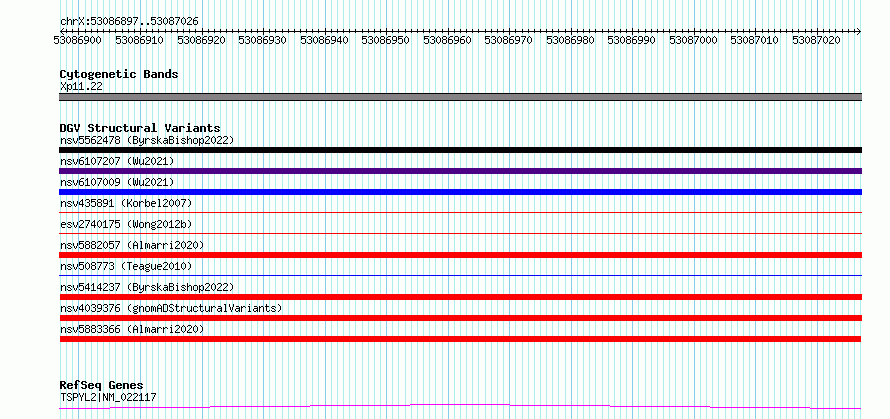Click ruler tick label 53087020
The width and height of the screenshot is (890, 419).
(816, 40)
